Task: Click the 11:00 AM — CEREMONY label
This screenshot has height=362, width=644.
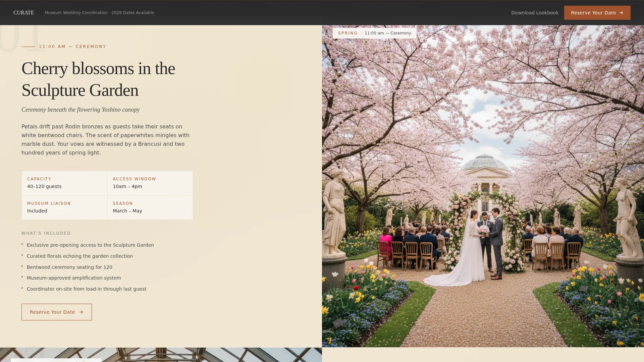Action: pyautogui.click(x=72, y=47)
